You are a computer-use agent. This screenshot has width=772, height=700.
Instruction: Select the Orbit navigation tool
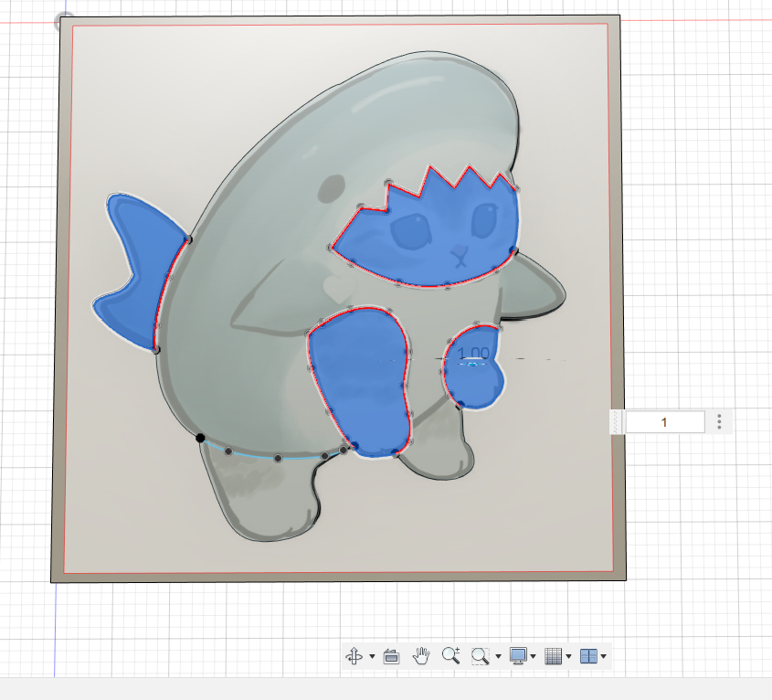(354, 656)
